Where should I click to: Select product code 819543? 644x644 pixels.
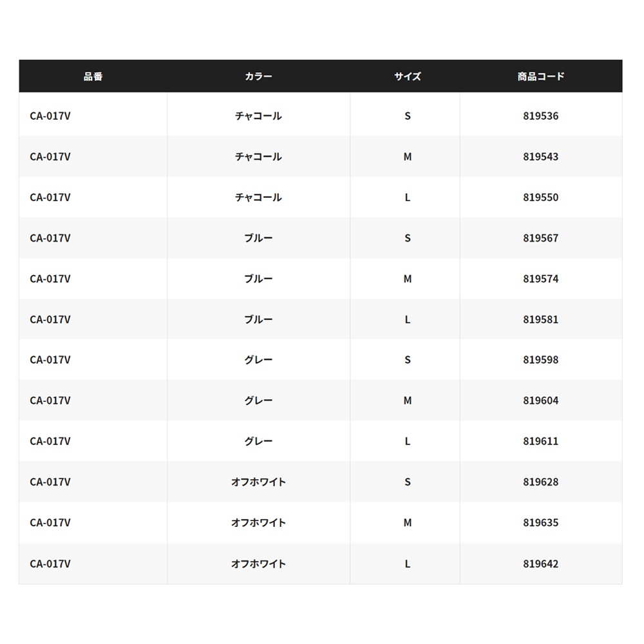pyautogui.click(x=540, y=156)
